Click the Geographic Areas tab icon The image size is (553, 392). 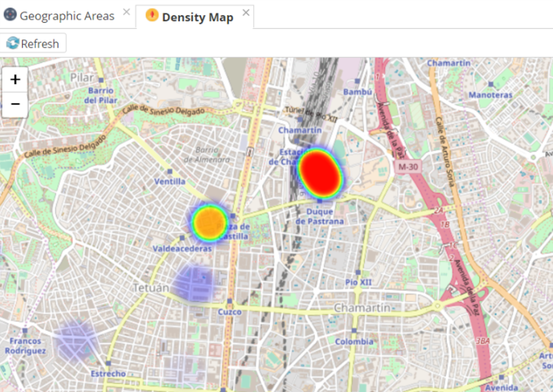point(10,15)
